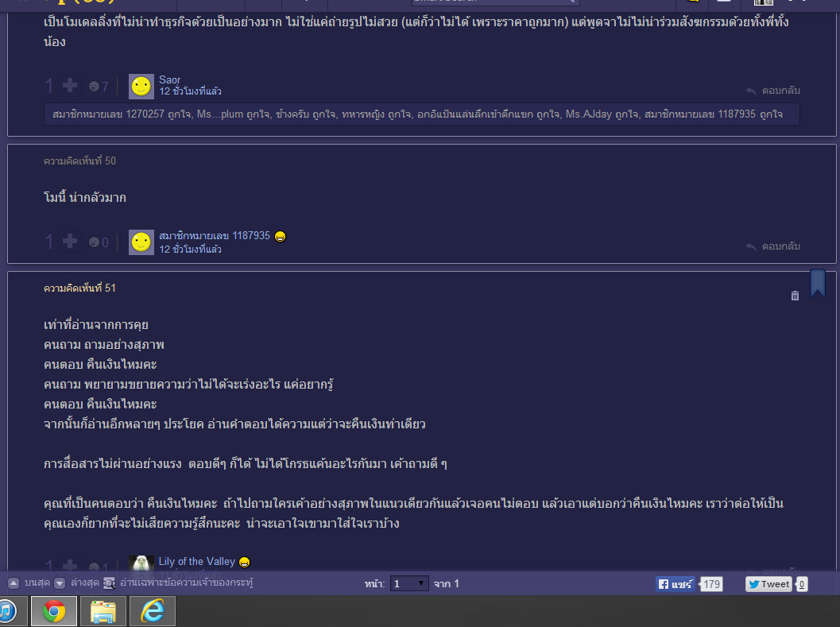The image size is (840, 627).
Task: Click the ความคิดเห็นที่ 50 comment label
Action: coord(79,161)
